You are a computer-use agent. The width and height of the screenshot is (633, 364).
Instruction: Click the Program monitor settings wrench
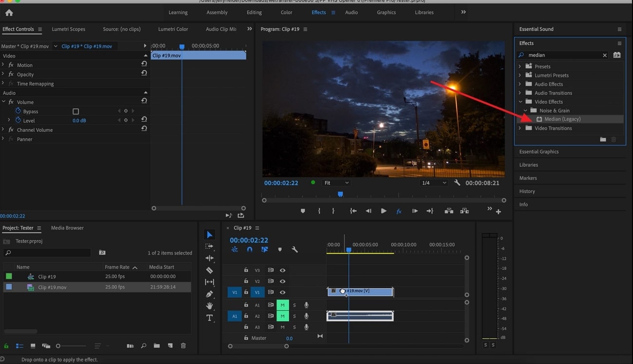point(457,183)
